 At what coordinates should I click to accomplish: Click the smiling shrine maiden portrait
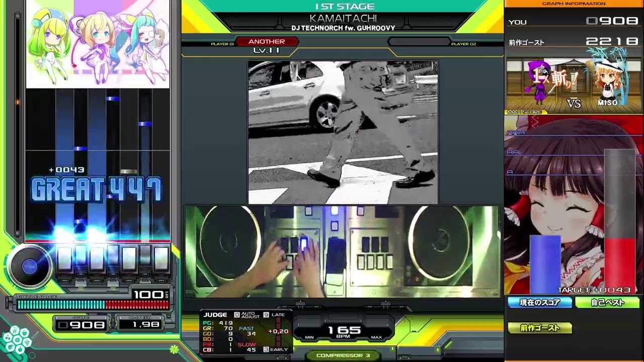point(574,205)
